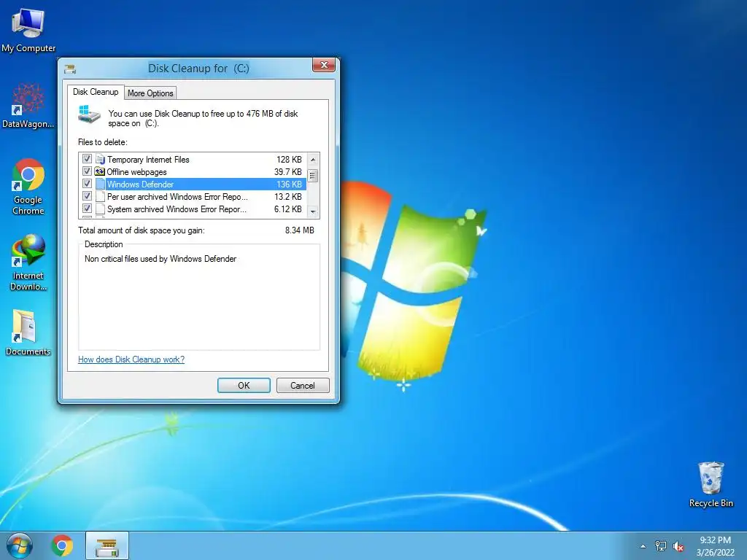Uncheck Temporary Internet Files checkbox
The image size is (747, 560).
pos(87,159)
